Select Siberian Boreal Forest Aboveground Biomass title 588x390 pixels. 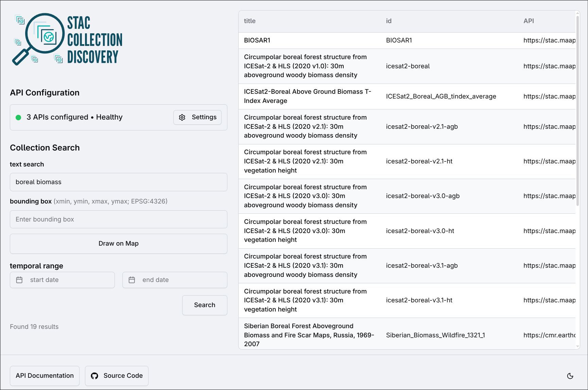tap(309, 335)
